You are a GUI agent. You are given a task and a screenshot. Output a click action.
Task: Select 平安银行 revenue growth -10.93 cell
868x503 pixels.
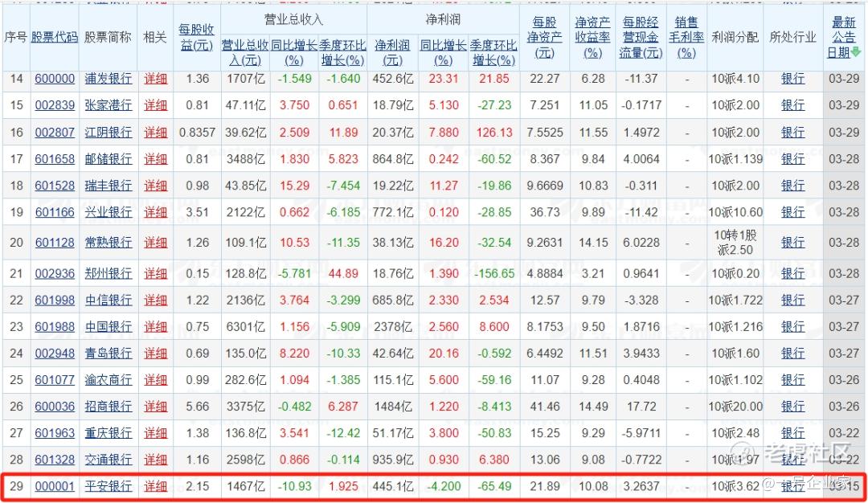click(x=294, y=486)
